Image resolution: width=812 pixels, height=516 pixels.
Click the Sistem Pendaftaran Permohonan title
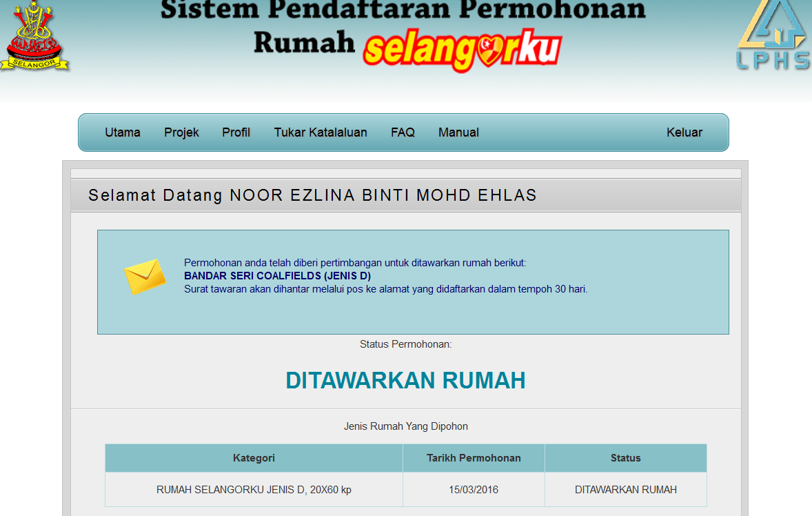tap(403, 10)
